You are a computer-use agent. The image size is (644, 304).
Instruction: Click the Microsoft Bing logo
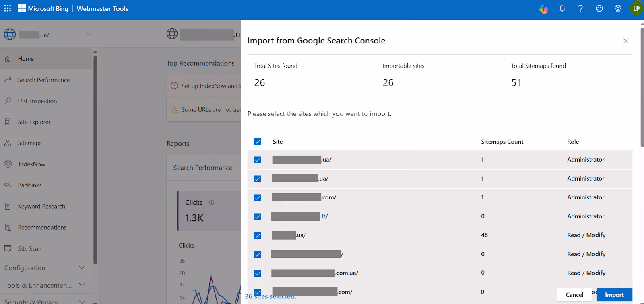coord(43,9)
